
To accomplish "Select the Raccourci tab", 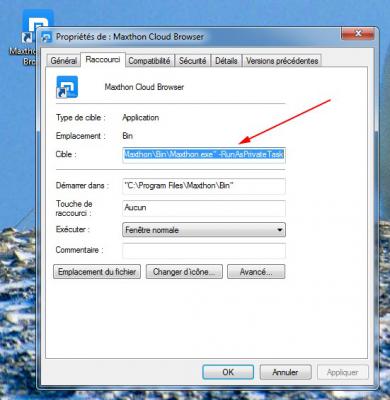I will [x=103, y=60].
